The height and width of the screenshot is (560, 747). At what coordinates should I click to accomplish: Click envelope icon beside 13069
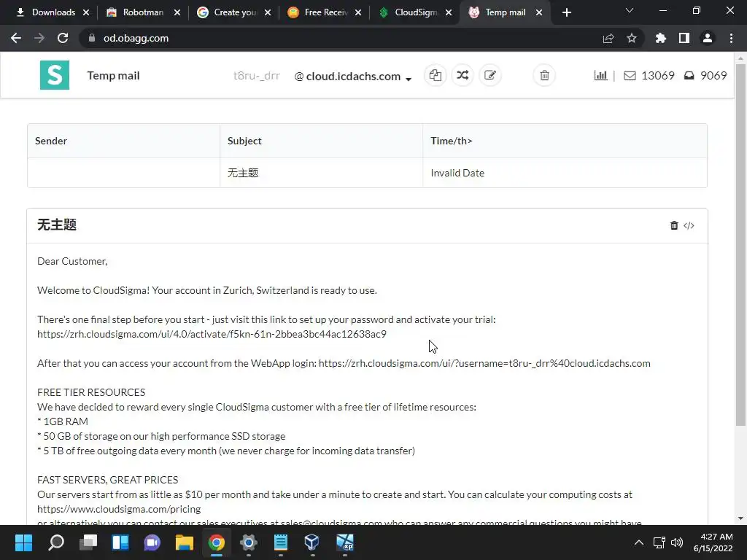[x=630, y=76]
